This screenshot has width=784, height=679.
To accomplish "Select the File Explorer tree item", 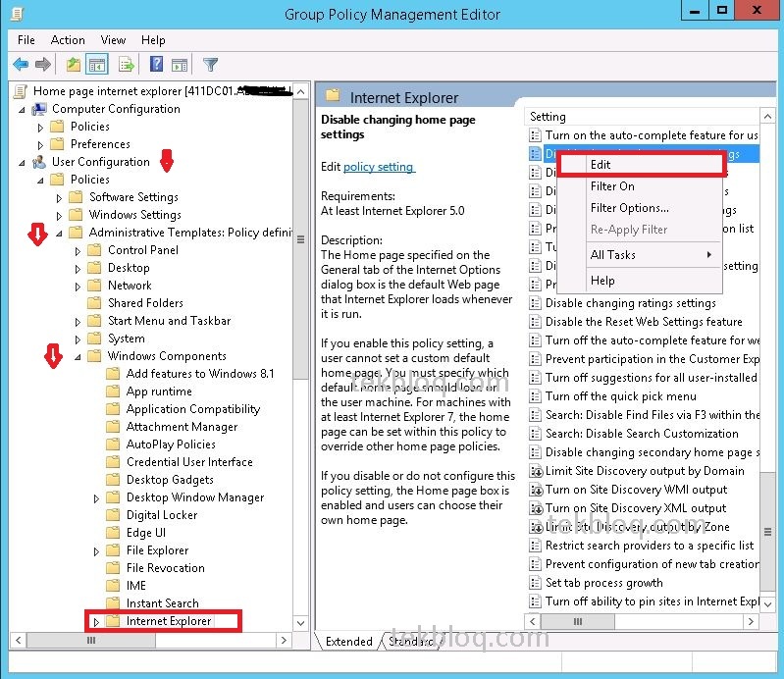I will click(x=158, y=550).
